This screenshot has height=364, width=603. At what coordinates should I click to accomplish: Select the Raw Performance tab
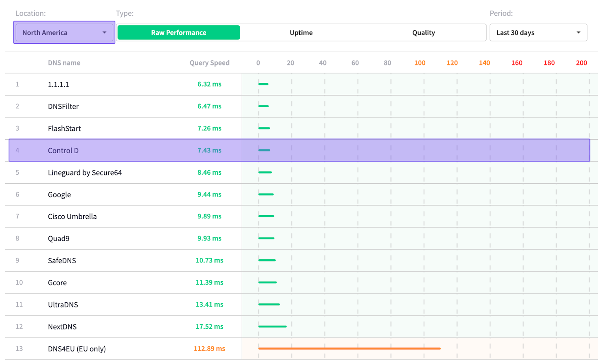pyautogui.click(x=179, y=33)
